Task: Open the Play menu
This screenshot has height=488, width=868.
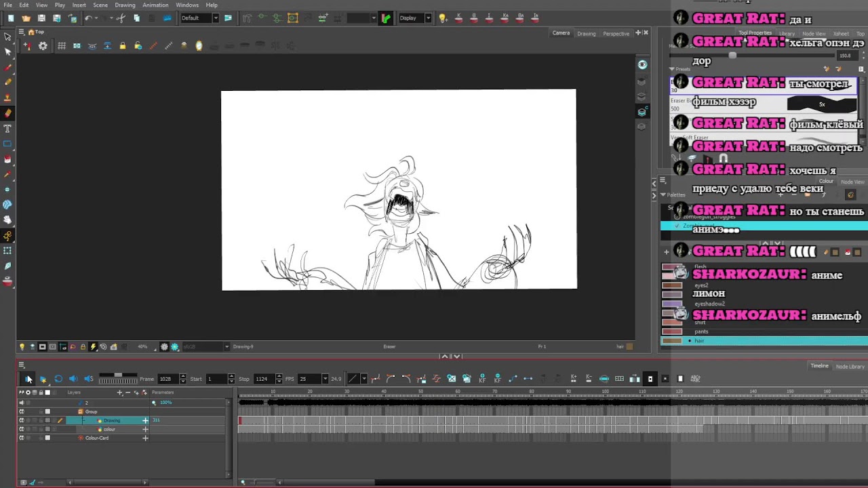Action: (x=60, y=5)
